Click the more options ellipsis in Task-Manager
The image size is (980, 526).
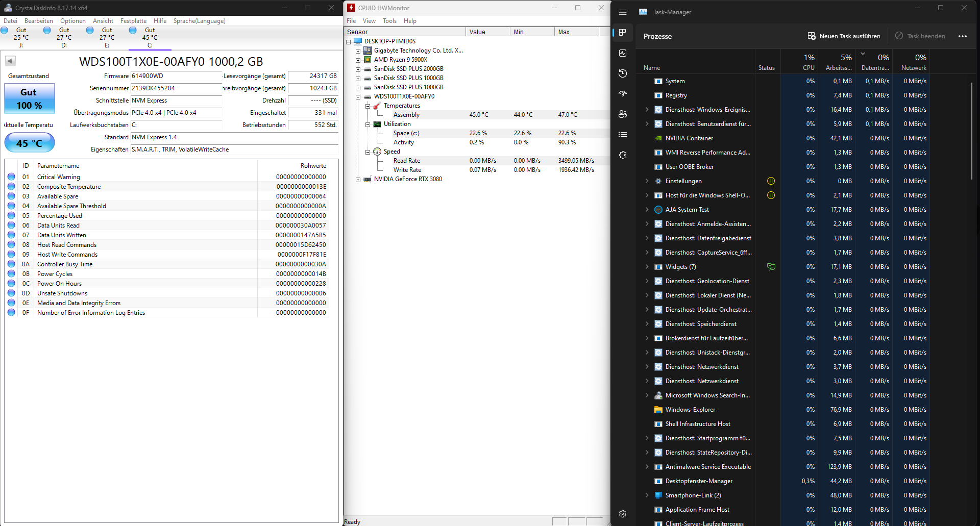click(x=963, y=36)
